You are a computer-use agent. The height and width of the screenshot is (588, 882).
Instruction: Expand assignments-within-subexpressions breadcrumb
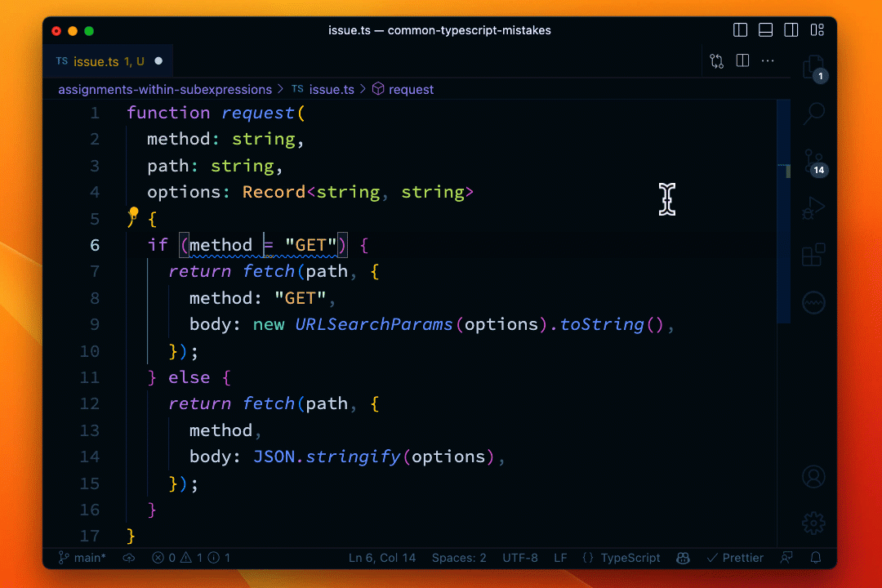click(x=165, y=90)
